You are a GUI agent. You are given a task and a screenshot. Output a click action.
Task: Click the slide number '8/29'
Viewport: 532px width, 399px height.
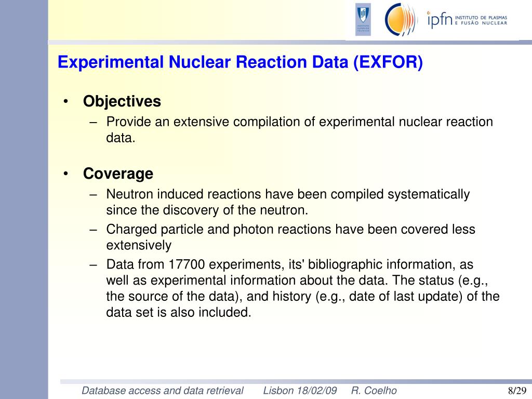click(517, 391)
